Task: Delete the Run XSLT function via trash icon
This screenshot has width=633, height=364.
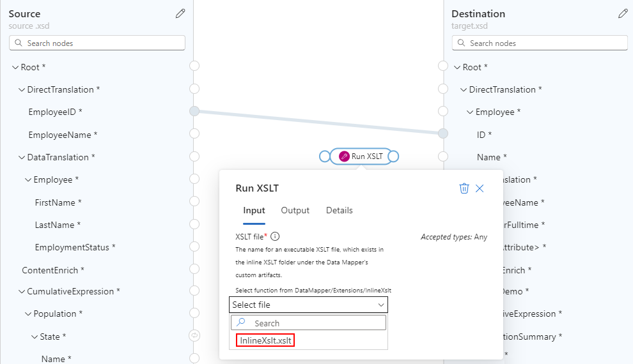Action: [464, 188]
